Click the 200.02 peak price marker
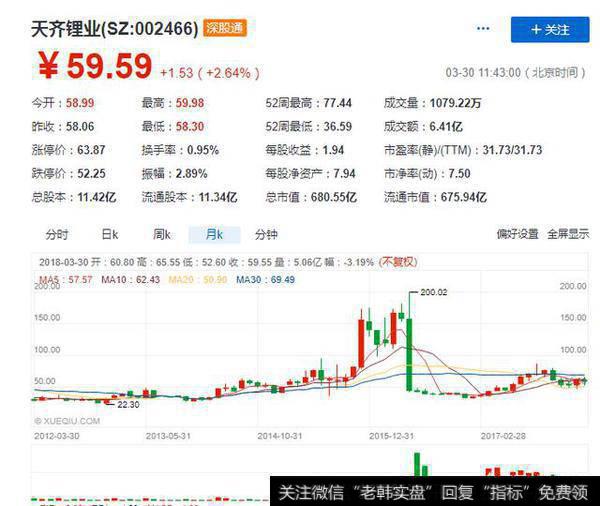This screenshot has width=600, height=506. 434,292
